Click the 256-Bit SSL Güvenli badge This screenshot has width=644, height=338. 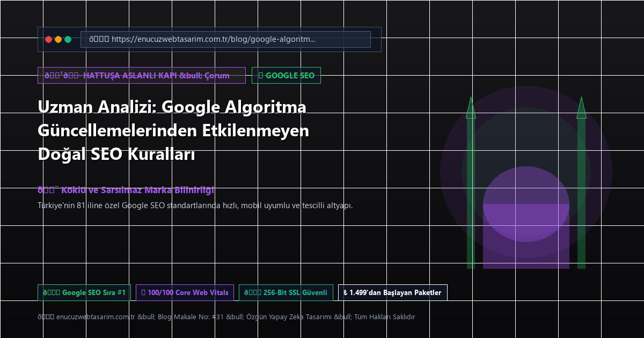(286, 292)
